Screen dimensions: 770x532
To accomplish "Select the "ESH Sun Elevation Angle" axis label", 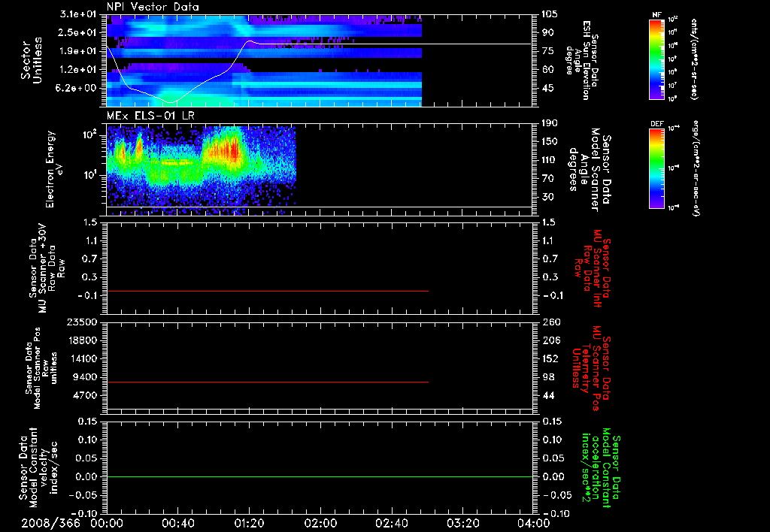I will click(583, 60).
